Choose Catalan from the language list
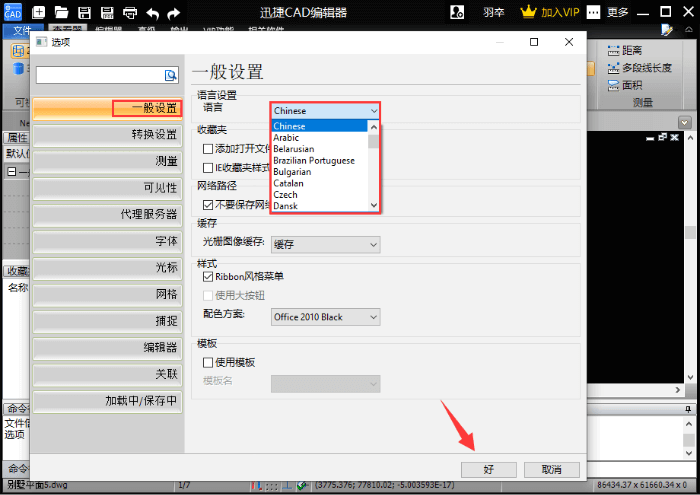Screen dimensions: 700x495 [x=320, y=183]
